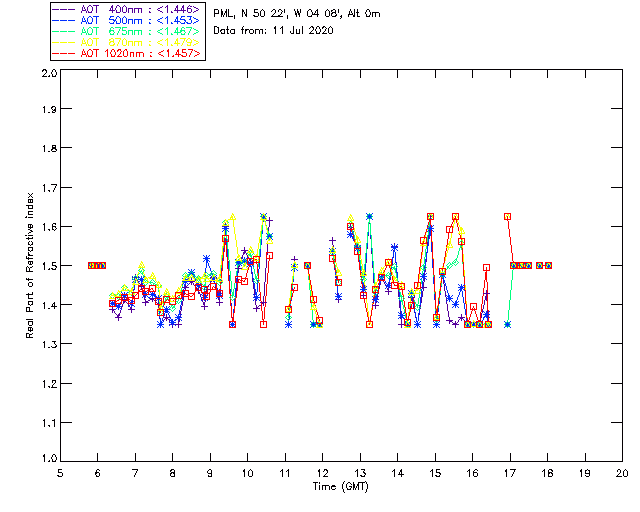The width and height of the screenshot is (640, 512).
Task: Click the 1.1 y-axis tick label
Action: [49, 423]
